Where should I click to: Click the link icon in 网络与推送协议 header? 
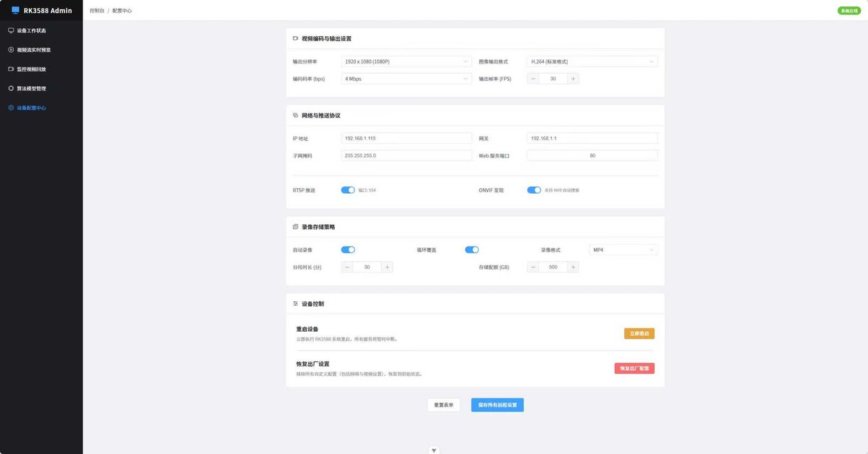(295, 115)
